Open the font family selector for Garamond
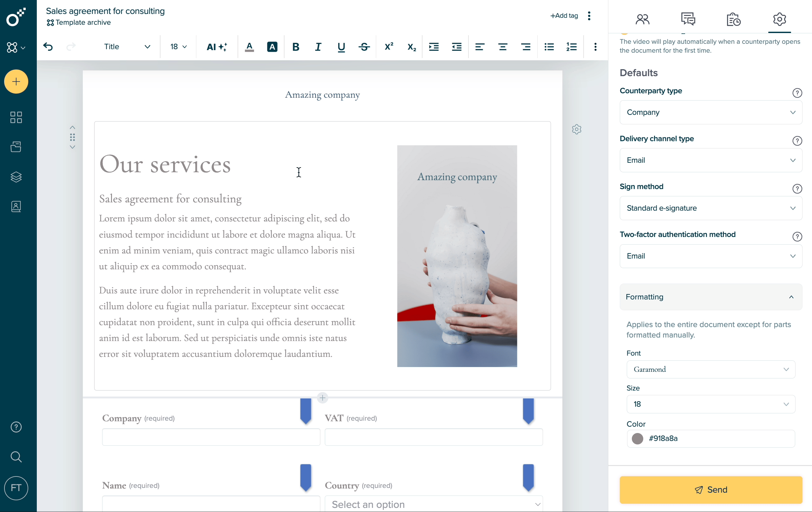 click(710, 369)
